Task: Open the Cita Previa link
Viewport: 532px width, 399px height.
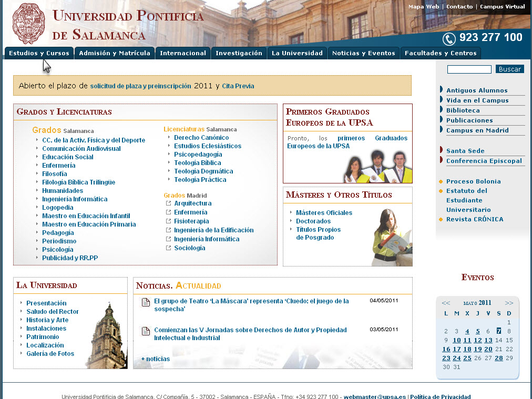Action: [238, 86]
